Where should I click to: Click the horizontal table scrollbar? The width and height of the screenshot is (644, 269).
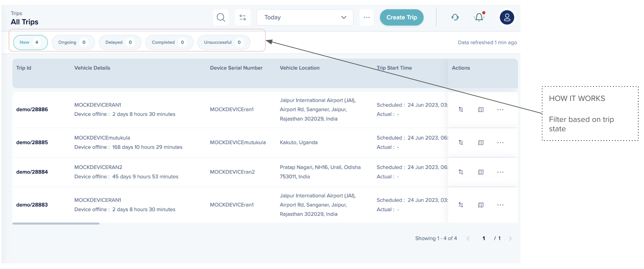click(x=56, y=224)
